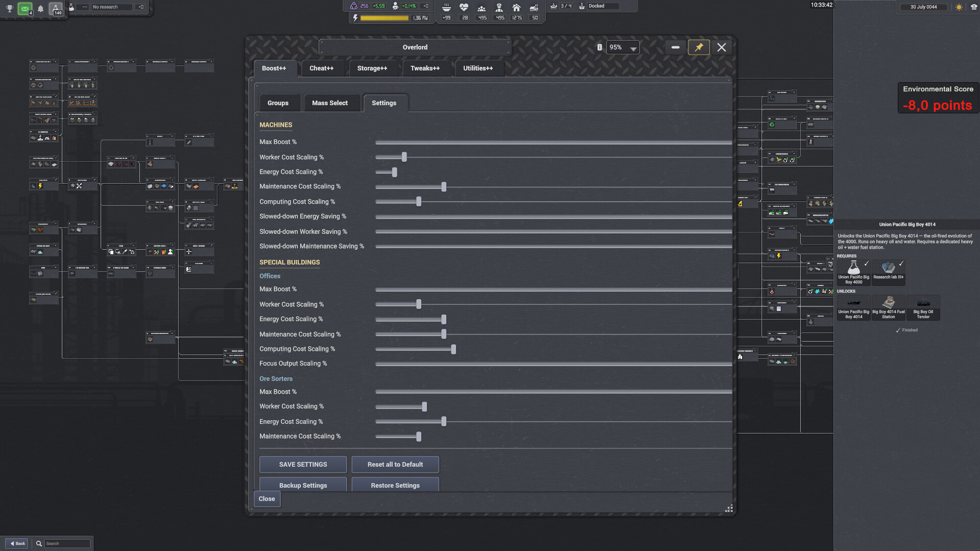Click Reset all to Default button
Screen dimensions: 980x551
pos(395,464)
